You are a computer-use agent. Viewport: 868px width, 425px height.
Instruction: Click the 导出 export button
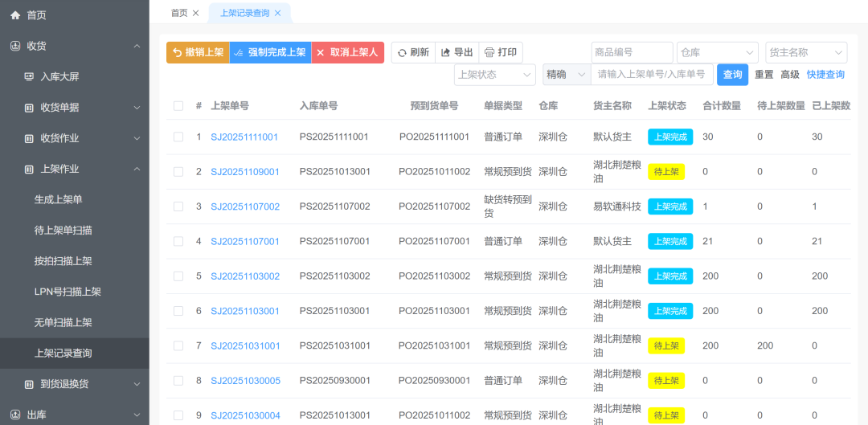pos(457,53)
